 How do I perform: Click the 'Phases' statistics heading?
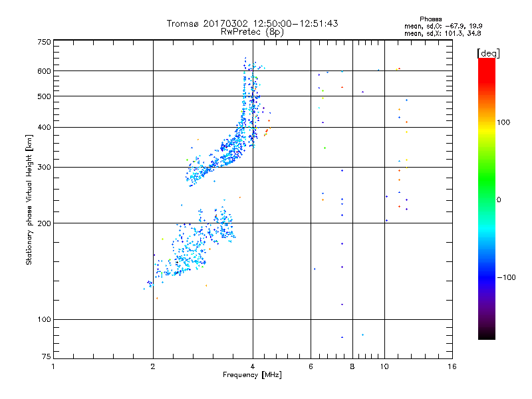(x=430, y=19)
